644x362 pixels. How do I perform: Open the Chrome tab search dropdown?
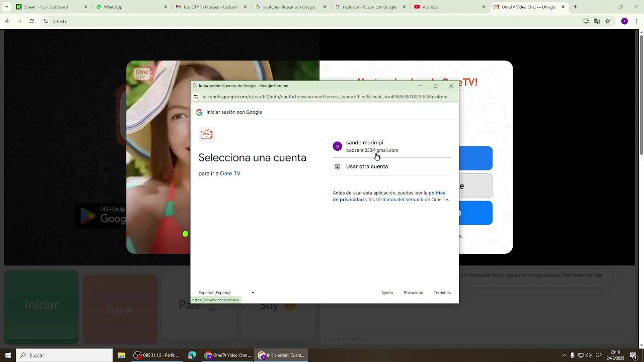7,7
